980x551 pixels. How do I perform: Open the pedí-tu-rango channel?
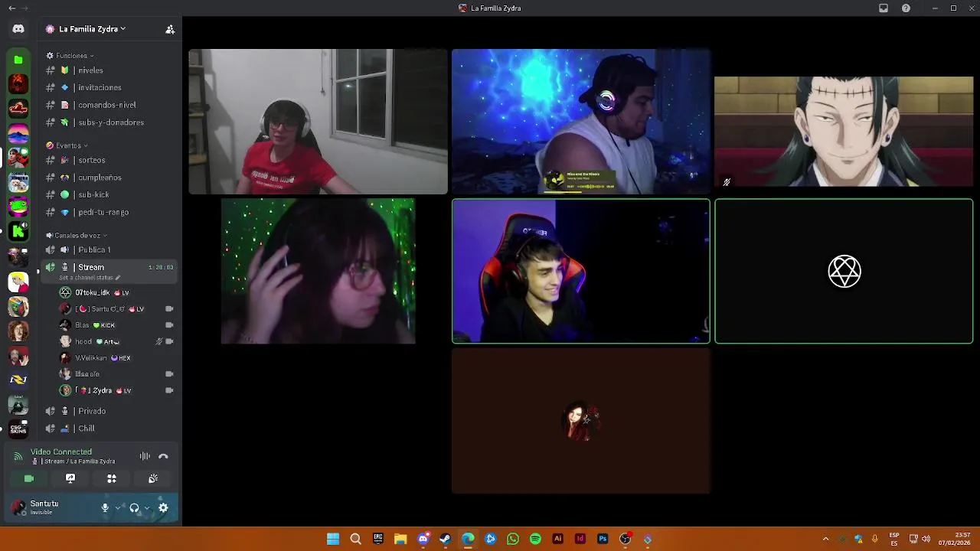tap(109, 212)
